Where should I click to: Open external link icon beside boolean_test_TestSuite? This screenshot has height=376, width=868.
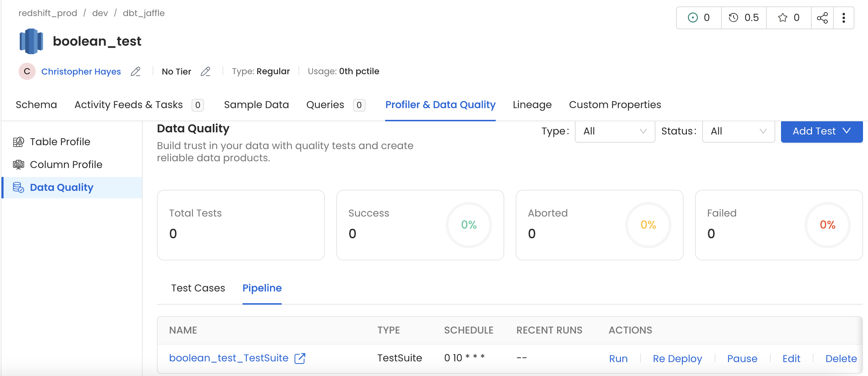click(300, 358)
